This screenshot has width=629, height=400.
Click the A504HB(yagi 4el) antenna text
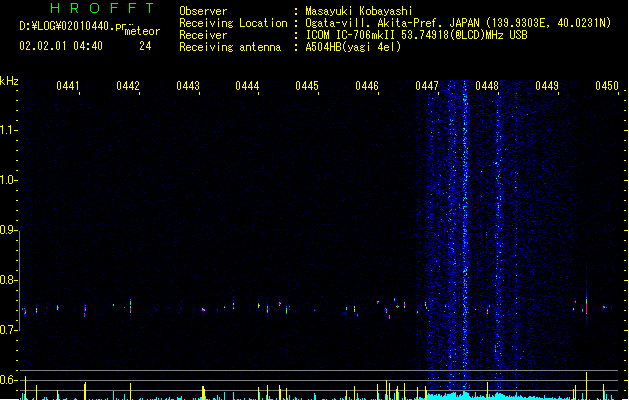[353, 47]
